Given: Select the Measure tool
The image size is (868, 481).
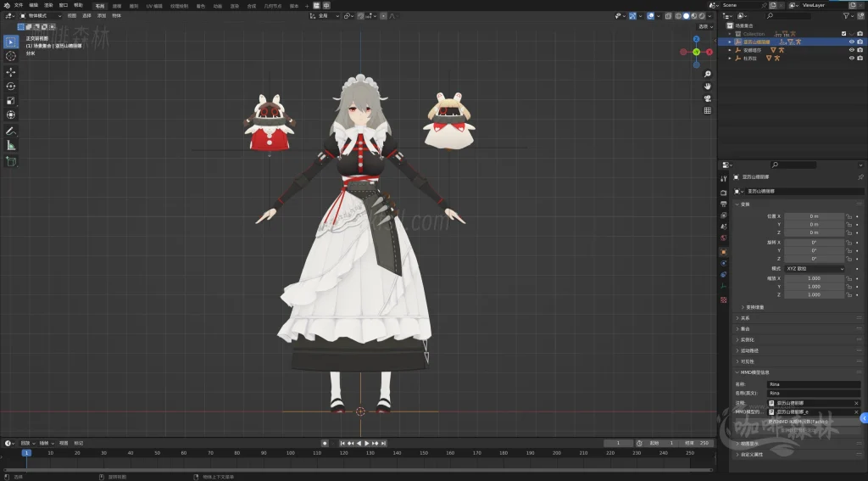Looking at the screenshot, I should [x=10, y=145].
